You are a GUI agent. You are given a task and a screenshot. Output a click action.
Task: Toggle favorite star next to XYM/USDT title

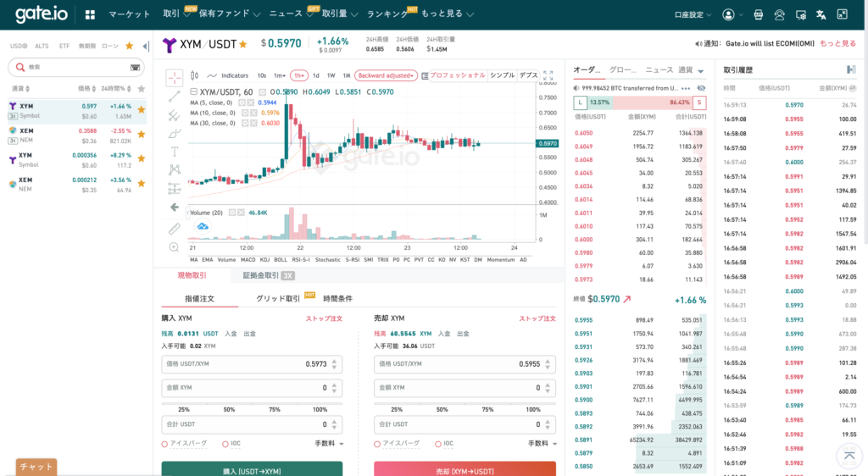(243, 43)
